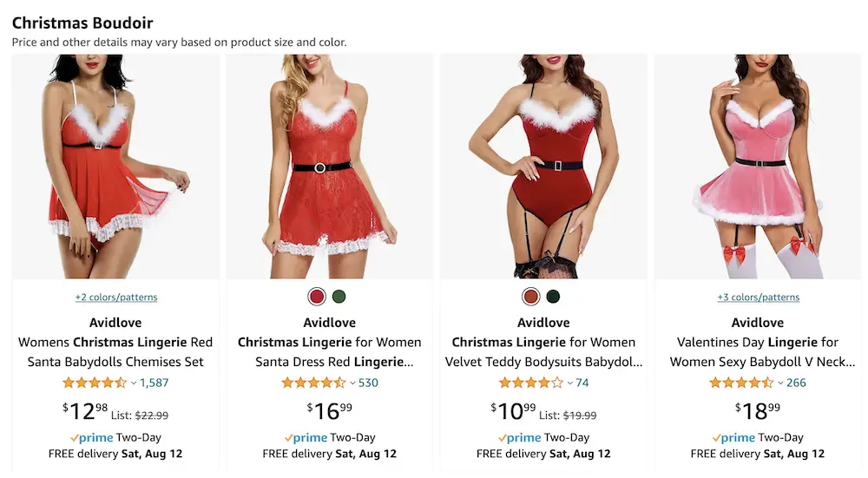The width and height of the screenshot is (868, 478).
Task: Open 'Valentines Day Lingerie for Women' title
Action: pos(757,352)
